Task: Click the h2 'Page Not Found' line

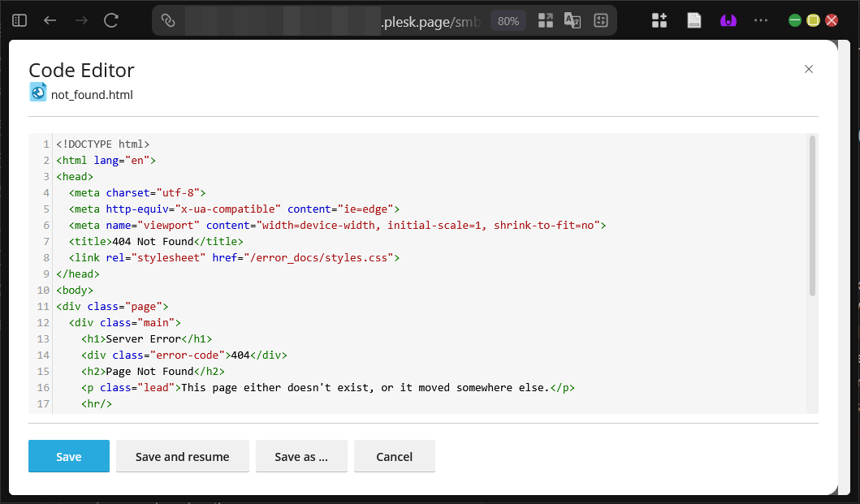Action: tap(153, 371)
